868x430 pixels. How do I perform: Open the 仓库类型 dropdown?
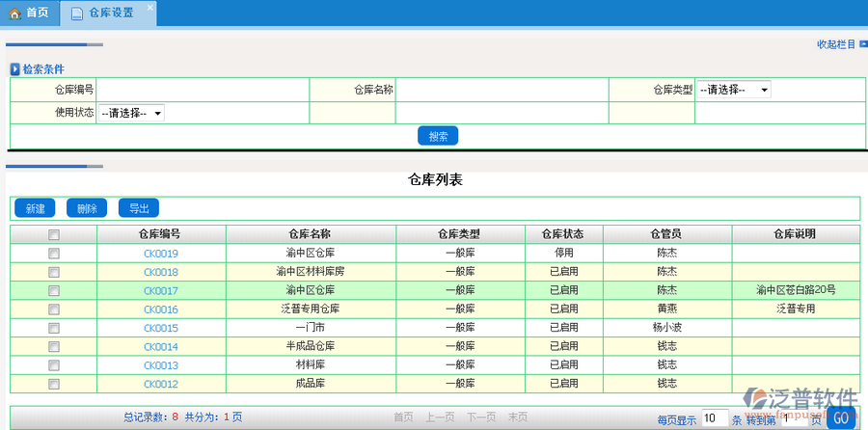(733, 90)
